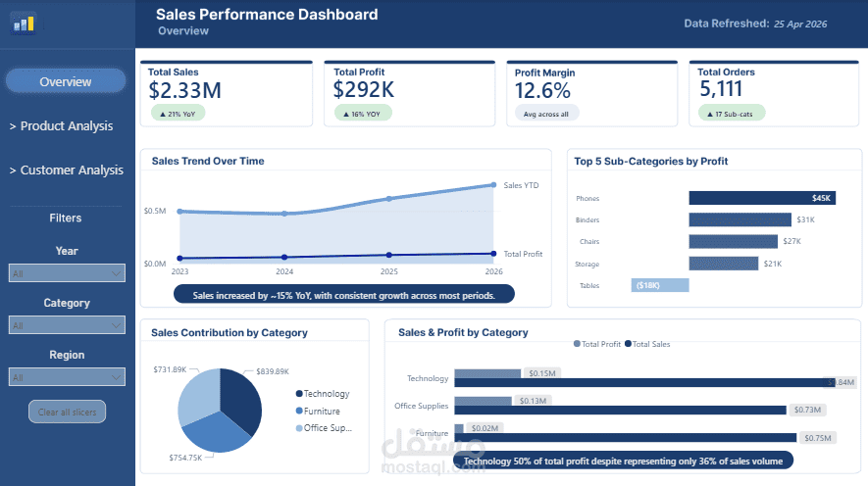
Task: Select the Total Sales $2.33M value
Action: tap(185, 90)
